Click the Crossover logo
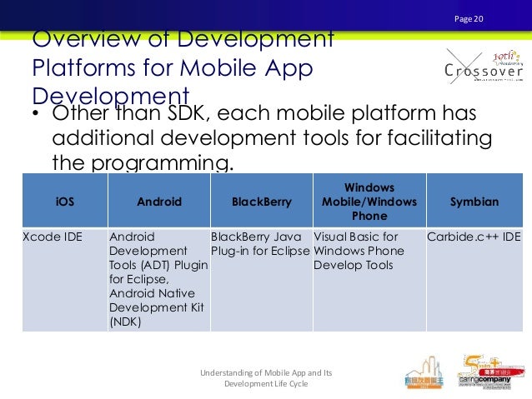The width and height of the screenshot is (532, 399). (484, 67)
